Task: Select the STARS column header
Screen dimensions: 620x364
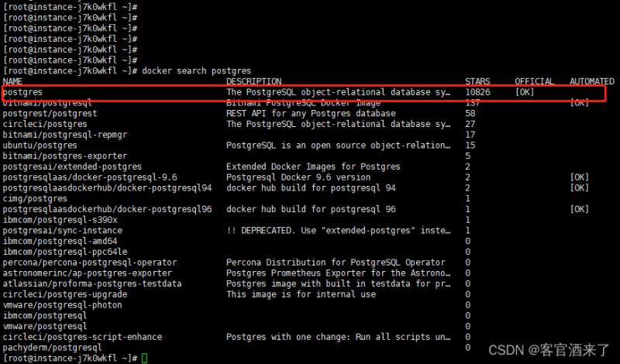Action: pyautogui.click(x=477, y=81)
